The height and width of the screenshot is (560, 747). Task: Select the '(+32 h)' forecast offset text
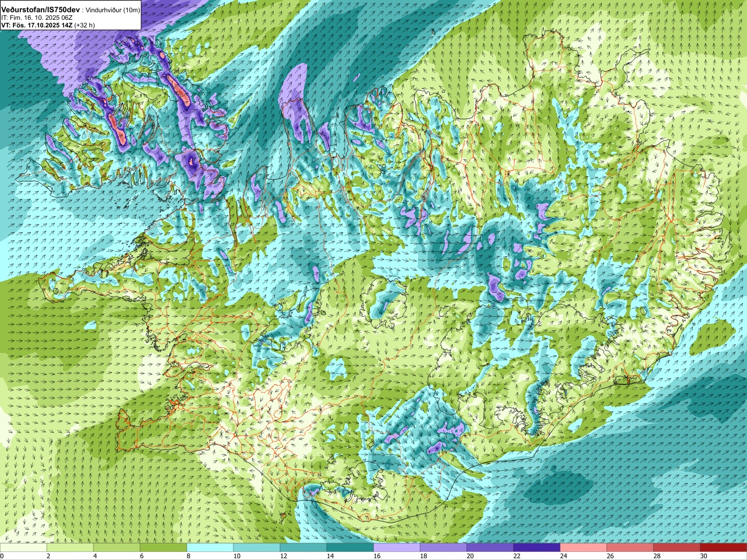85,25
